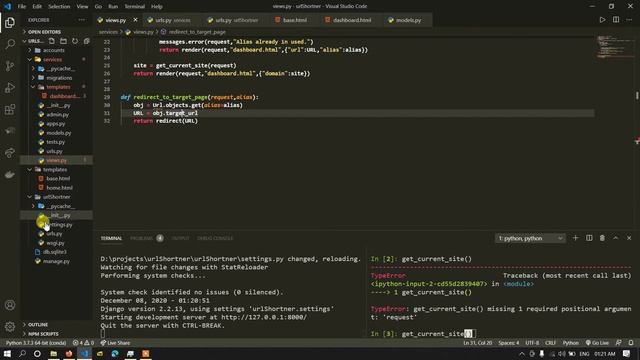This screenshot has height=360, width=640.
Task: Open File Explorer from the taskbar
Action: (53, 353)
